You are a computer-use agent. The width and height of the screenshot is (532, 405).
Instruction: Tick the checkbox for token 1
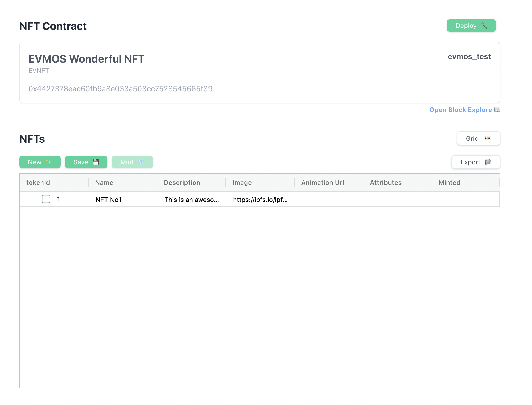coord(46,199)
